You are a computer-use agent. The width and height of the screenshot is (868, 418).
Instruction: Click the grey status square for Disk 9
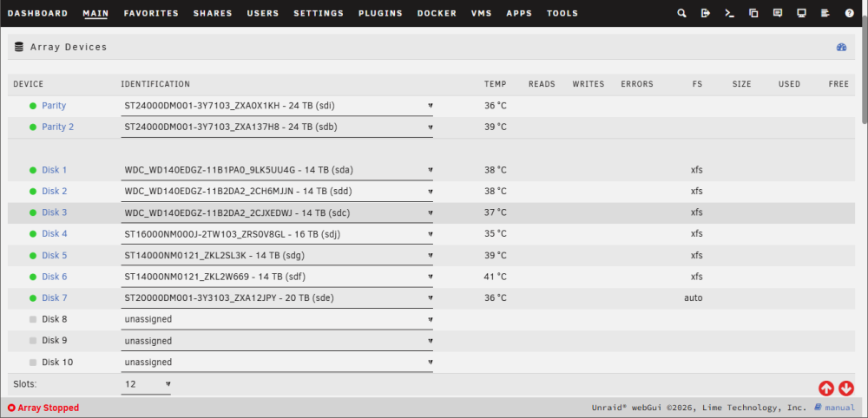pyautogui.click(x=33, y=341)
